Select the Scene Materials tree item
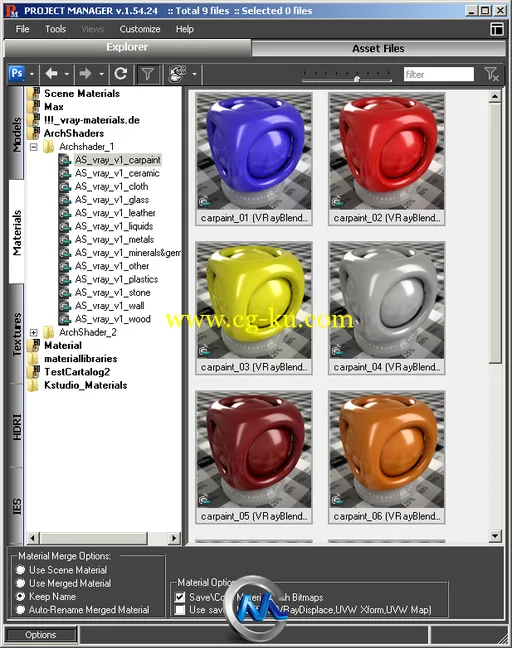The height and width of the screenshot is (648, 512). tap(82, 93)
